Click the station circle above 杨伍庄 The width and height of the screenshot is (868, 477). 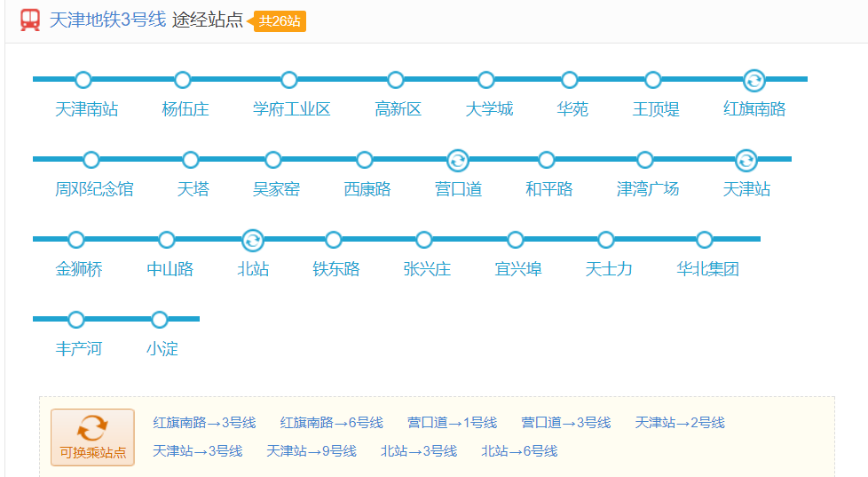coord(183,80)
